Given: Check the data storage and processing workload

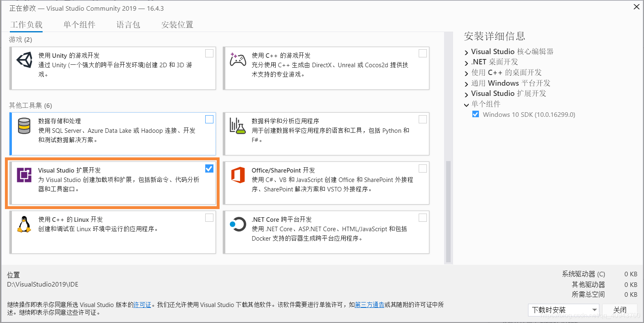Looking at the screenshot, I should point(209,119).
